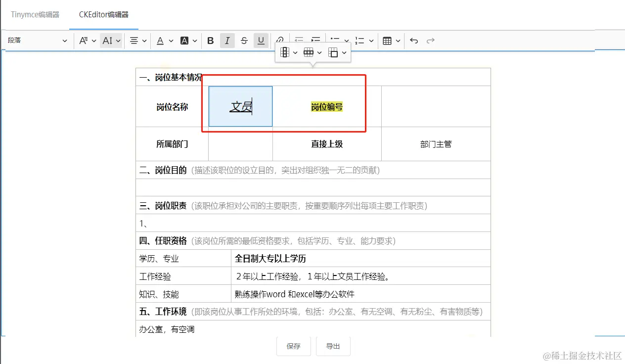
Task: Open the table column options
Action: 289,52
